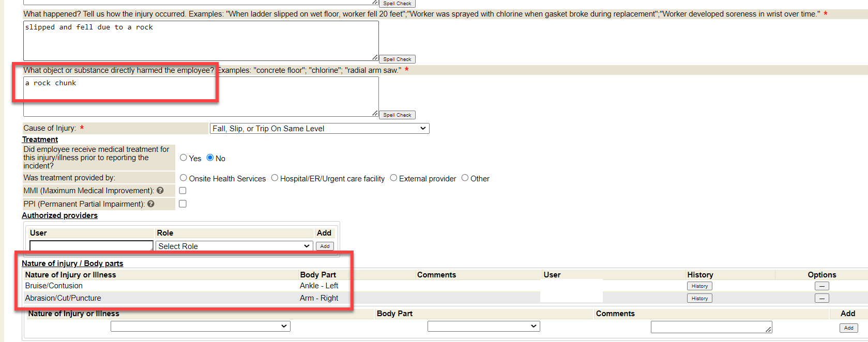Enable the PPI (Permanent Partial Impairment) checkbox

click(x=182, y=204)
